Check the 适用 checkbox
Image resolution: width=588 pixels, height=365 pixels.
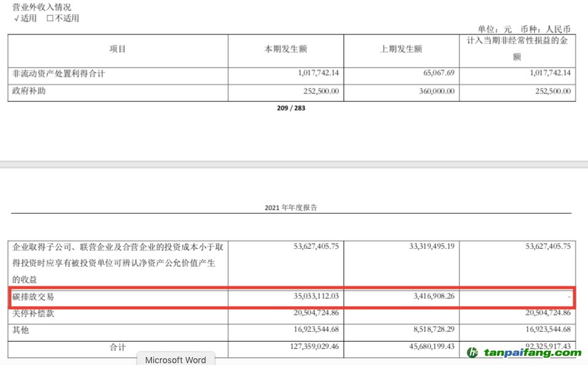[x=17, y=18]
